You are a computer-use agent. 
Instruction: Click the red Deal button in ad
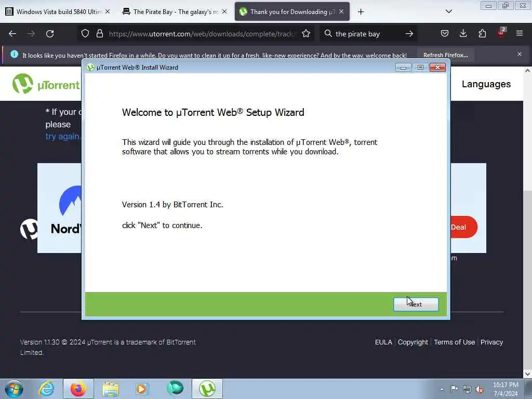click(464, 227)
